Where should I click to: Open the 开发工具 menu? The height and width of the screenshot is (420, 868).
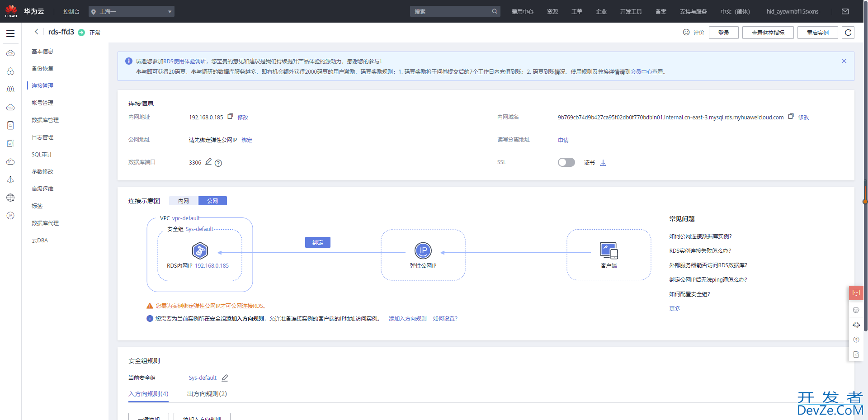(x=631, y=12)
